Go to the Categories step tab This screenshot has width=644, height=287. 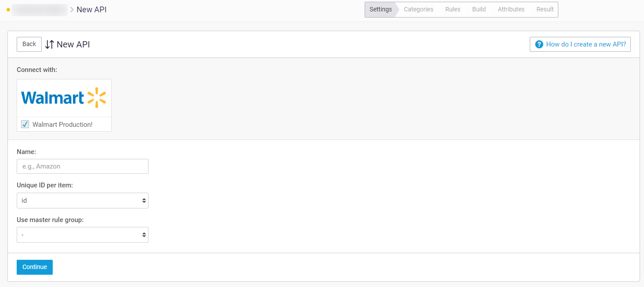[419, 9]
